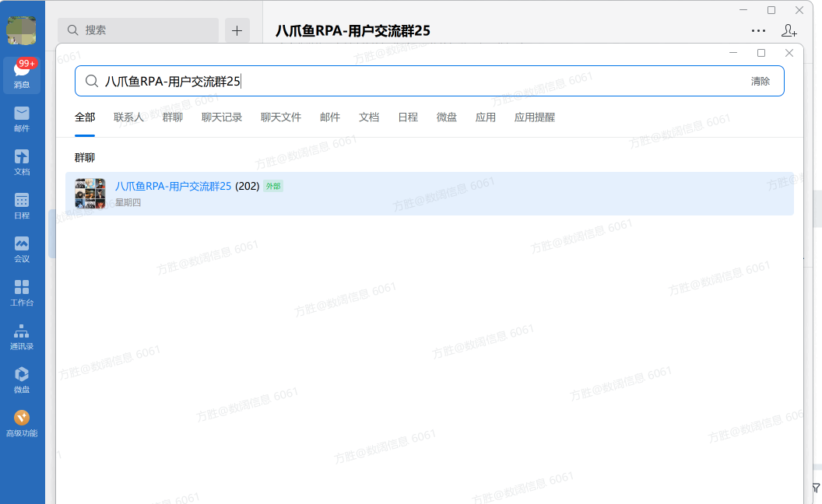Select the 全部 tab
Image resolution: width=822 pixels, height=504 pixels.
click(x=85, y=117)
